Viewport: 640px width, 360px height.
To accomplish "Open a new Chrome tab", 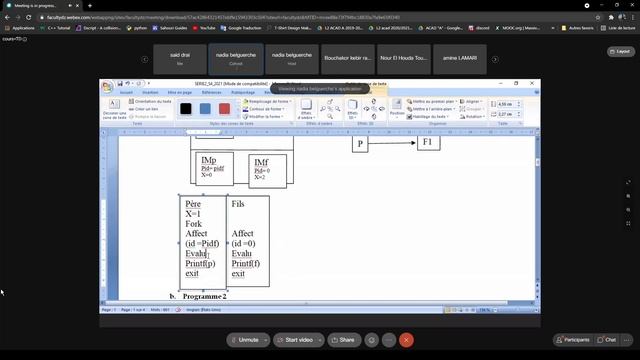I will coord(90,6).
